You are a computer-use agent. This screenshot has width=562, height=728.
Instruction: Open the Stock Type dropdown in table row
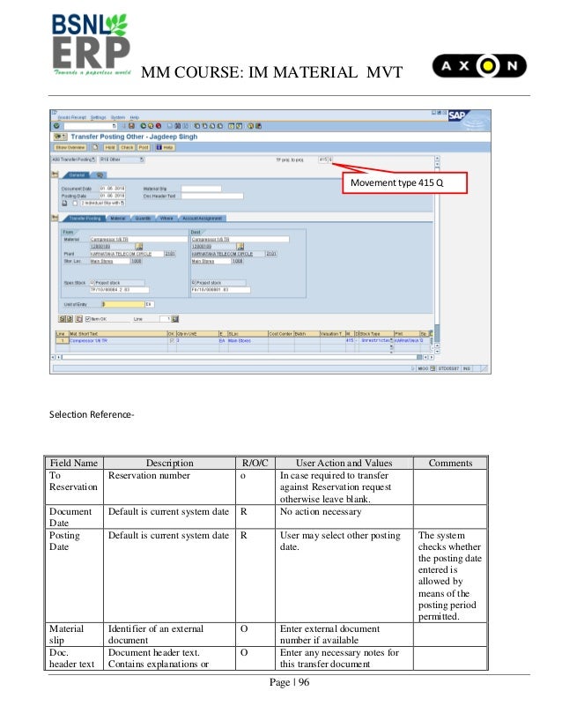tap(392, 341)
